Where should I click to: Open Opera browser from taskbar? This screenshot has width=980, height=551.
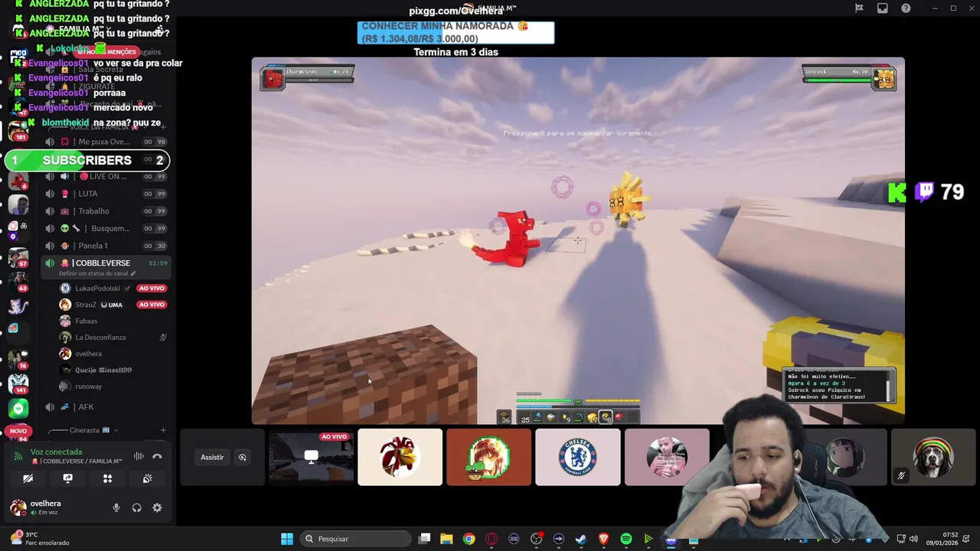(x=492, y=539)
